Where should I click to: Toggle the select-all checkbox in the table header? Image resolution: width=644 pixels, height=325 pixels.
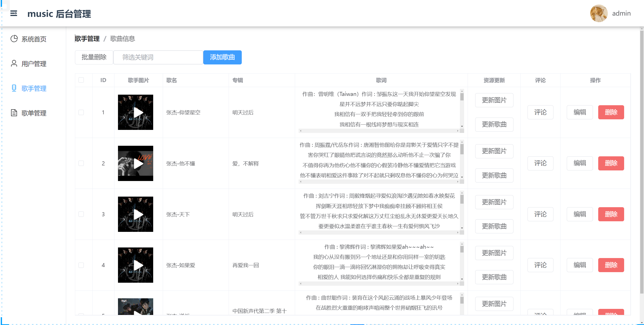click(x=81, y=80)
